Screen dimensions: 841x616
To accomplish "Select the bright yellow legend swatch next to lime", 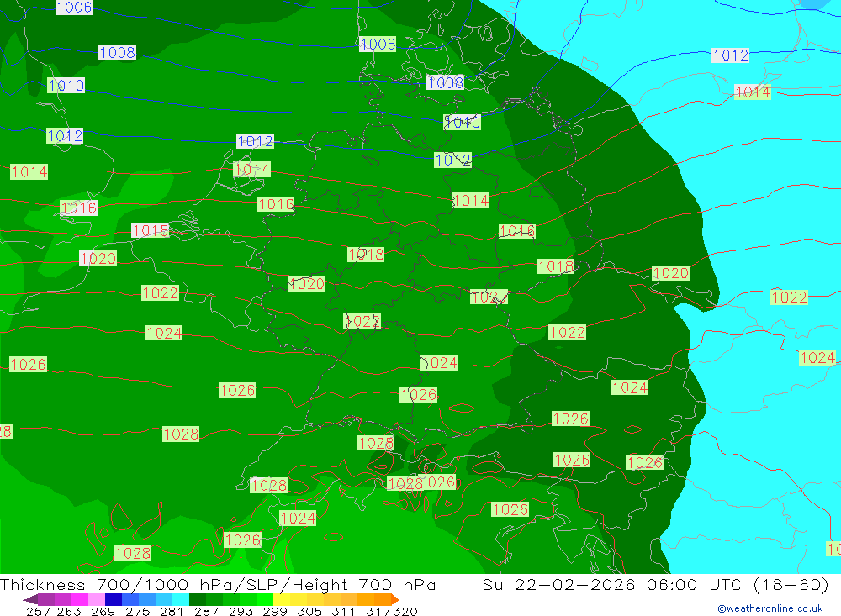I will [x=282, y=599].
